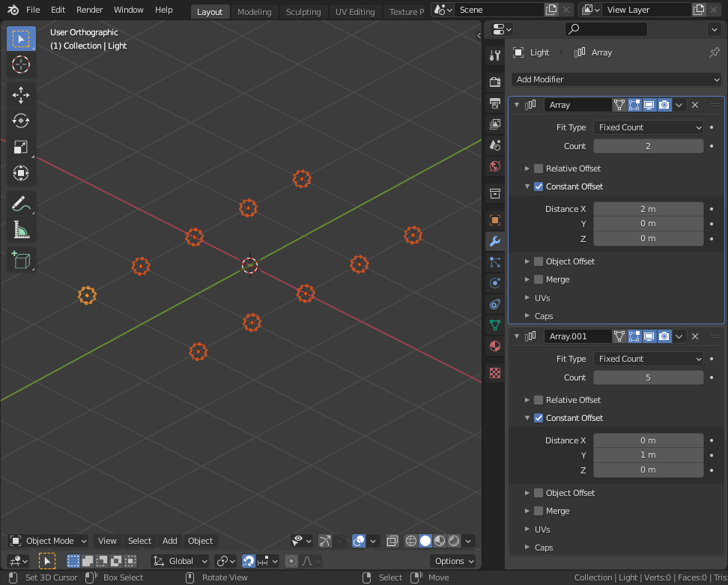Toggle render visibility for Array.001 modifier
Viewport: 728px width, 585px height.
pyautogui.click(x=664, y=336)
